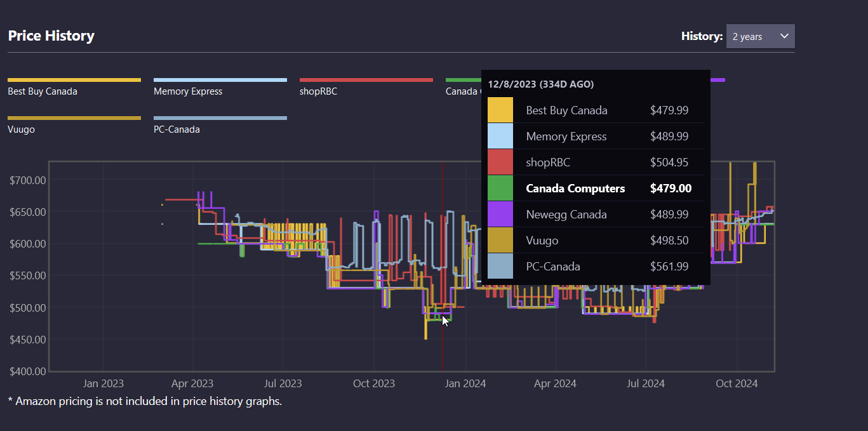Click the light blue Memory Express tooltip swatch
This screenshot has width=868, height=431.
[x=500, y=136]
